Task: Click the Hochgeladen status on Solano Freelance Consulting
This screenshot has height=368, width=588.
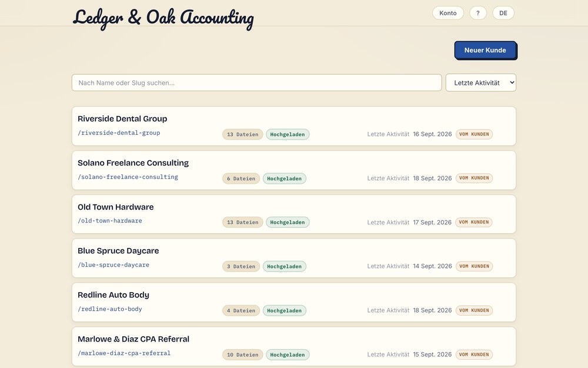Action: point(284,178)
